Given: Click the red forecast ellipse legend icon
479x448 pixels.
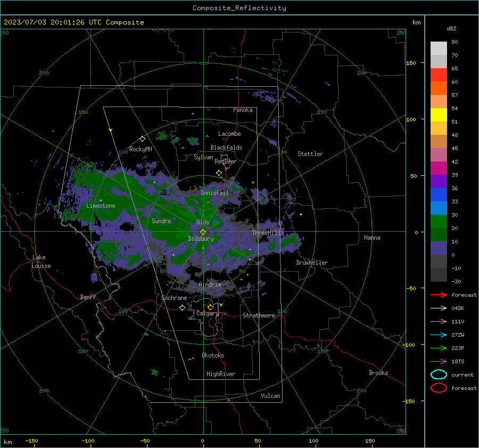Looking at the screenshot, I should (x=439, y=388).
